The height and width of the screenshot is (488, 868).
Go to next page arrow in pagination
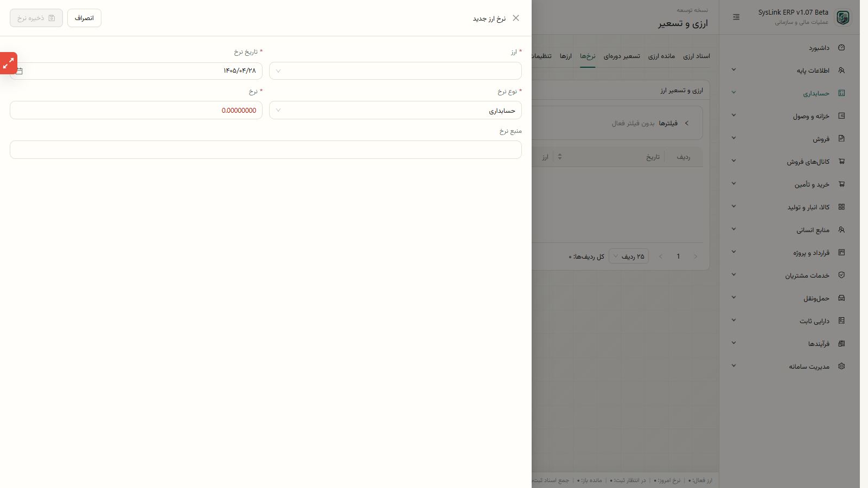tap(661, 256)
